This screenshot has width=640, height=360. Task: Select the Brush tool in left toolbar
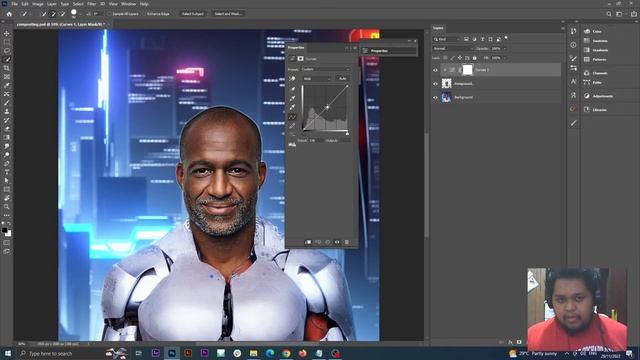tap(7, 102)
